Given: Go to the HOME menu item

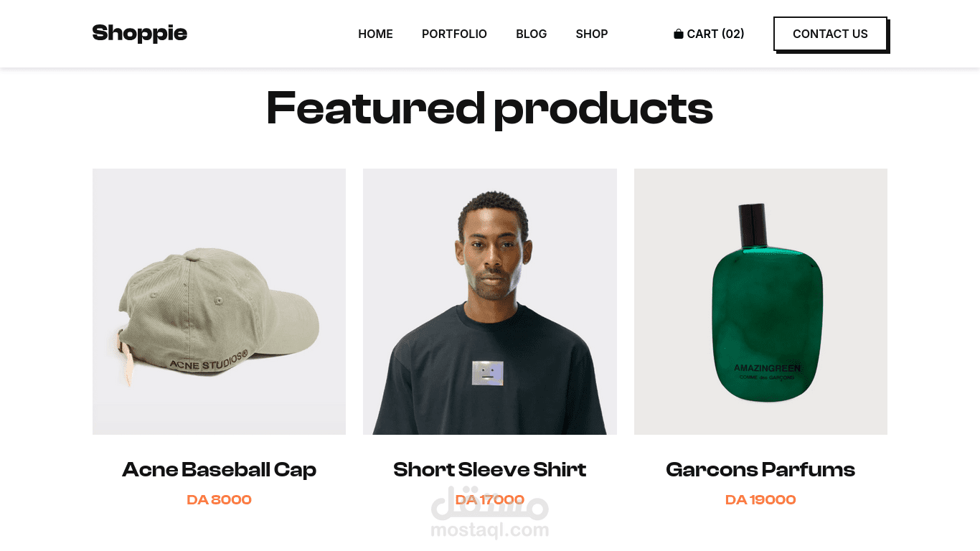Looking at the screenshot, I should coord(375,34).
